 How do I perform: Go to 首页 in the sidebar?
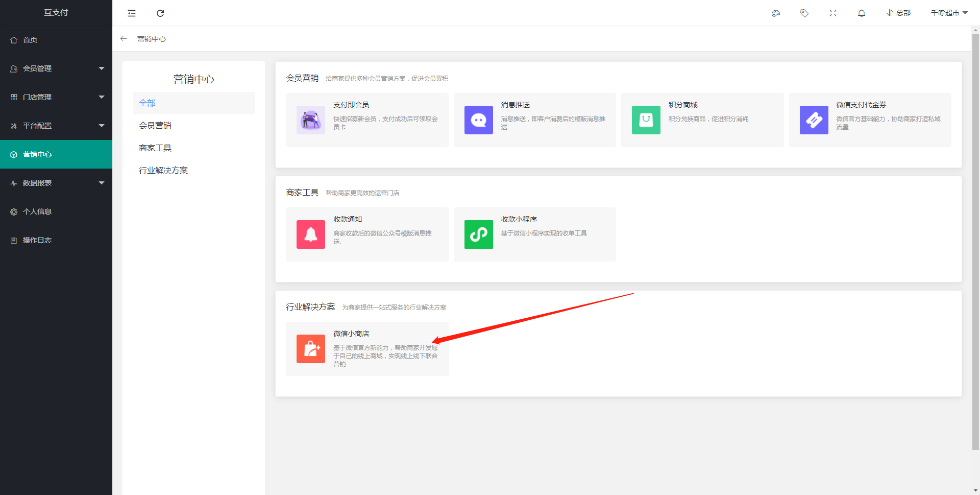click(x=56, y=40)
